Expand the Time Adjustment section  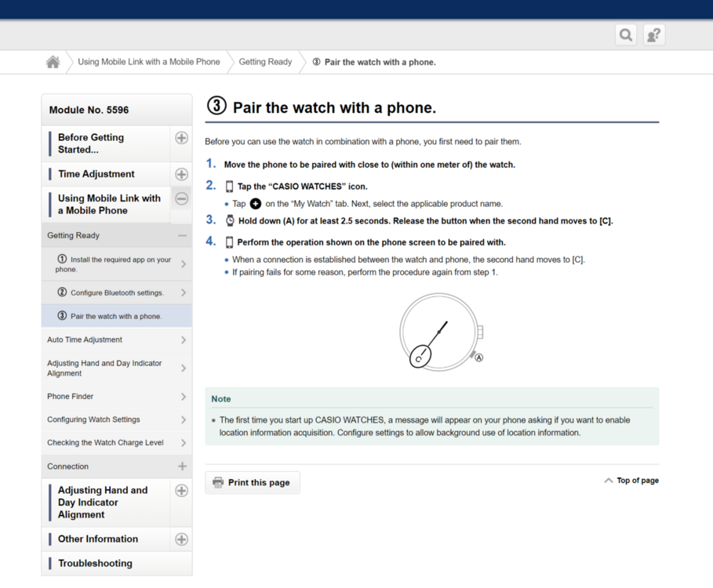click(181, 174)
